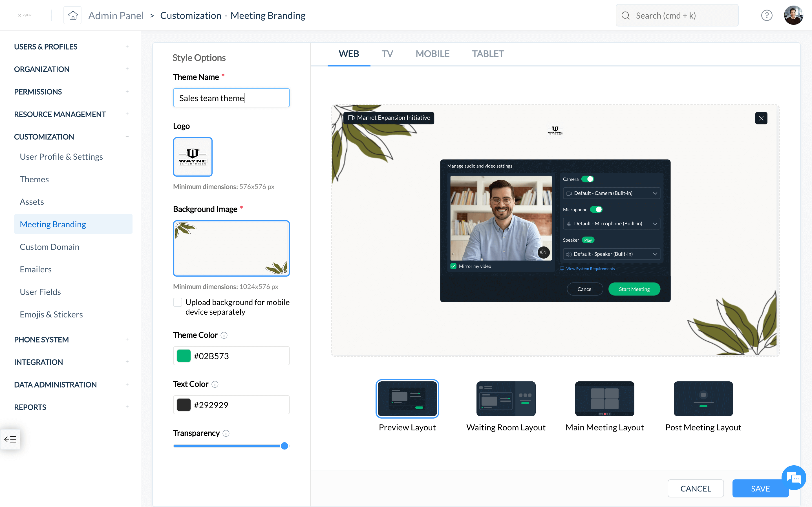Switch to the Mobile tab
Screen dimensions: 812x507
(x=432, y=54)
